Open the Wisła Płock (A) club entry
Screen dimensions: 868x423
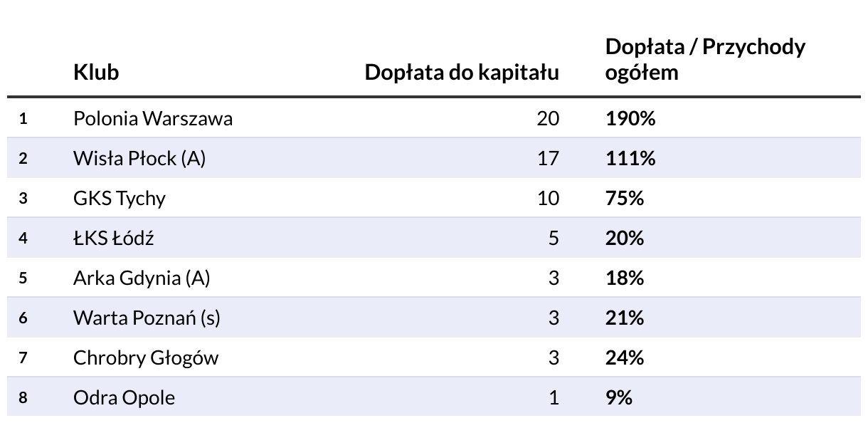click(x=139, y=158)
